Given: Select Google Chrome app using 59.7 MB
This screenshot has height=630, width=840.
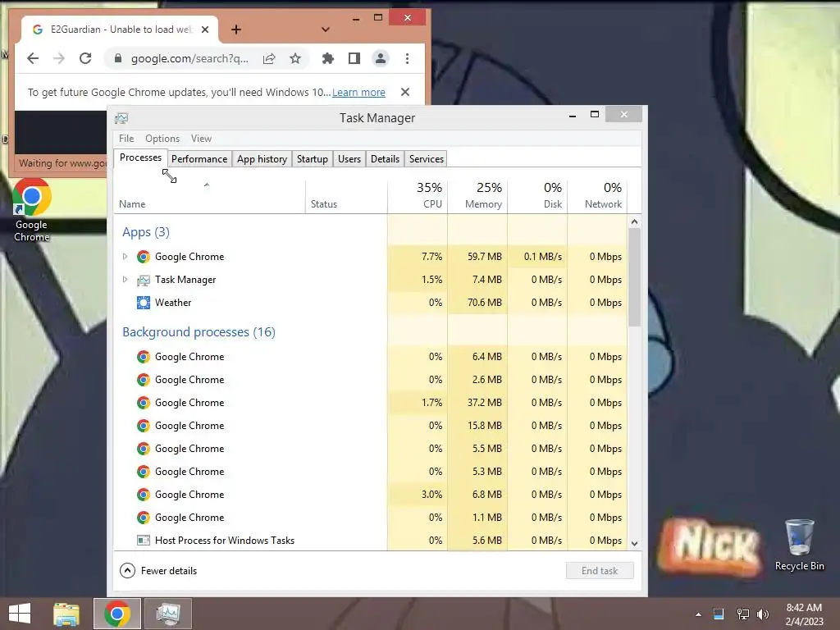Looking at the screenshot, I should 370,257.
